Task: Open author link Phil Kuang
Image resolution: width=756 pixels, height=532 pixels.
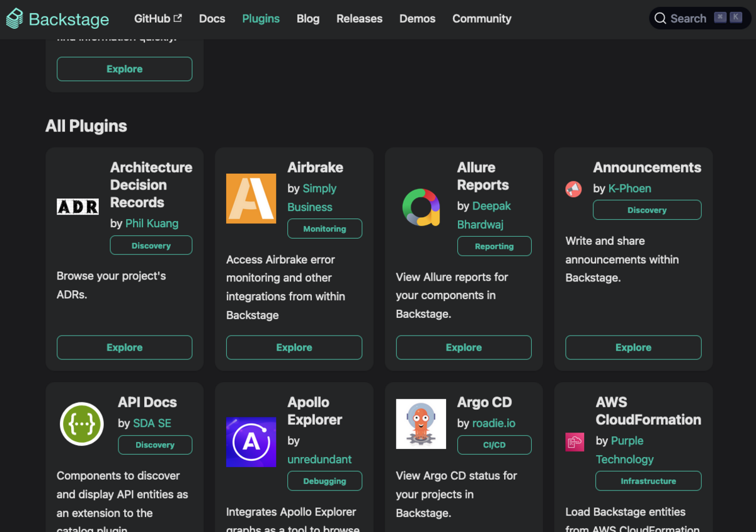Action: coord(152,224)
